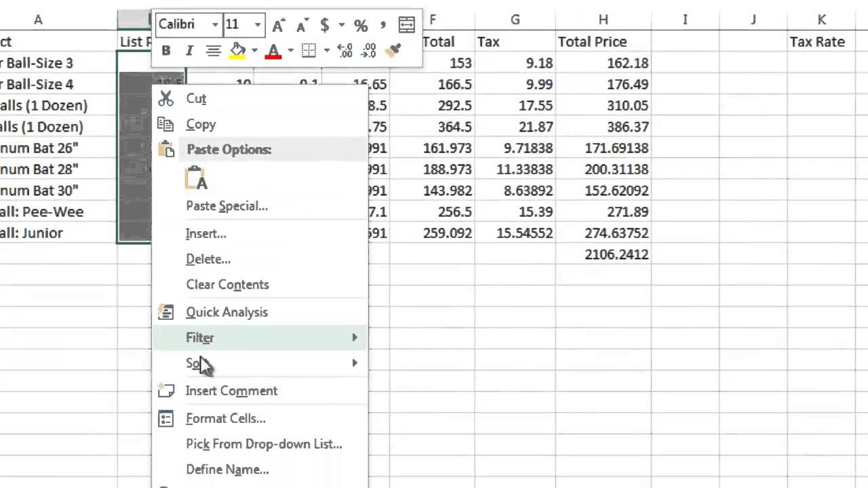Click the Total Price header cell

tap(604, 42)
